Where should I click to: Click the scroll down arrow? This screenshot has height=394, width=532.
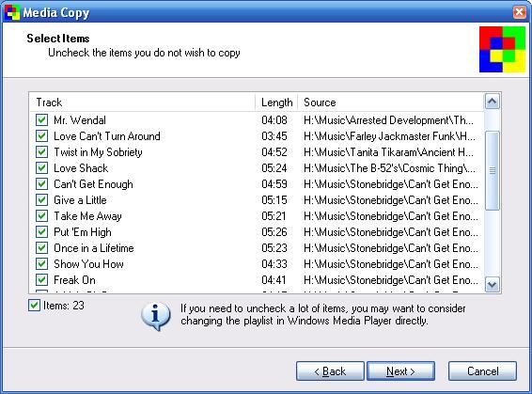coord(492,284)
